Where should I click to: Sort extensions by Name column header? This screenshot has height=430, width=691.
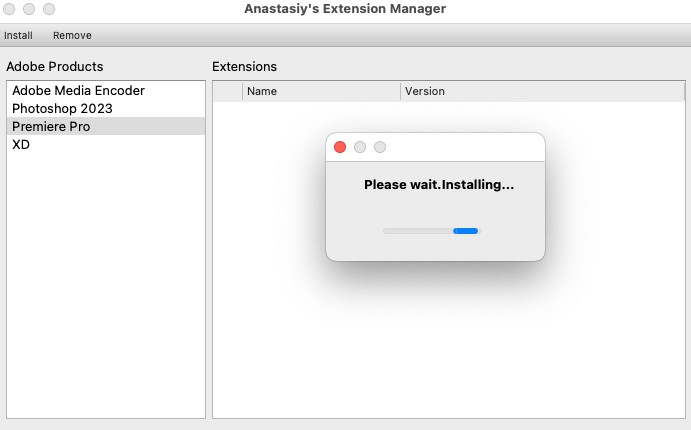[x=320, y=91]
